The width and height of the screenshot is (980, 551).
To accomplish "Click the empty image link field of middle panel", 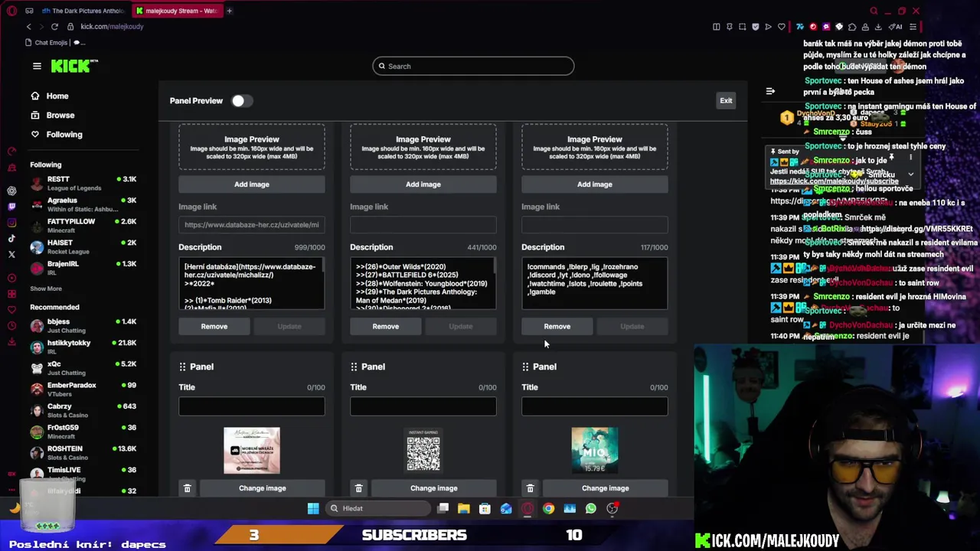I will (423, 225).
